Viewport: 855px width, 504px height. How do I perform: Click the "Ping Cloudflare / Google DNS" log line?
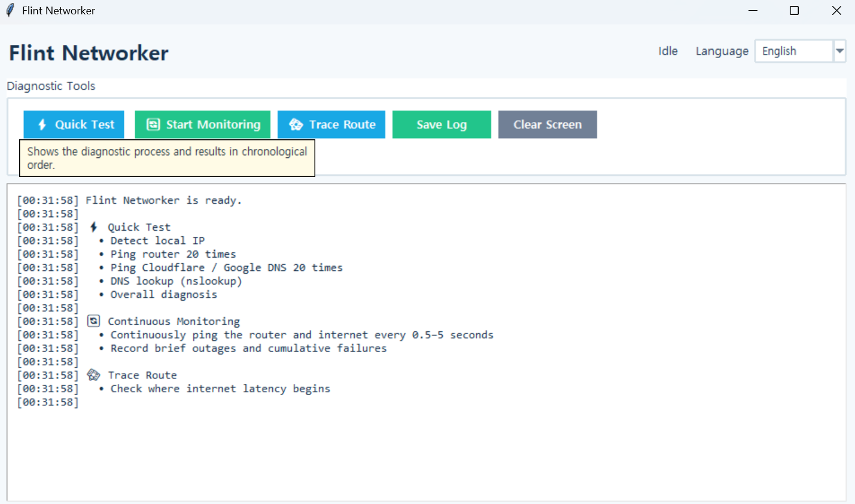[227, 268]
